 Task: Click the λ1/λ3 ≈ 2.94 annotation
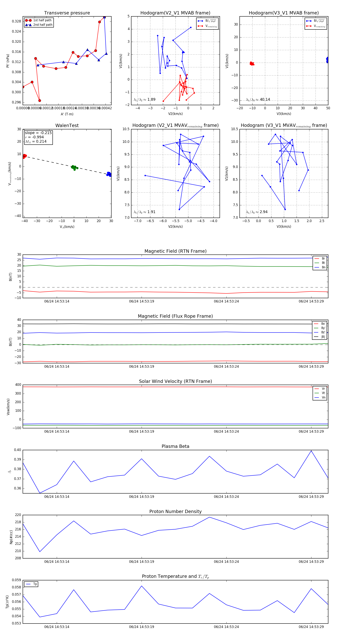pos(257,212)
